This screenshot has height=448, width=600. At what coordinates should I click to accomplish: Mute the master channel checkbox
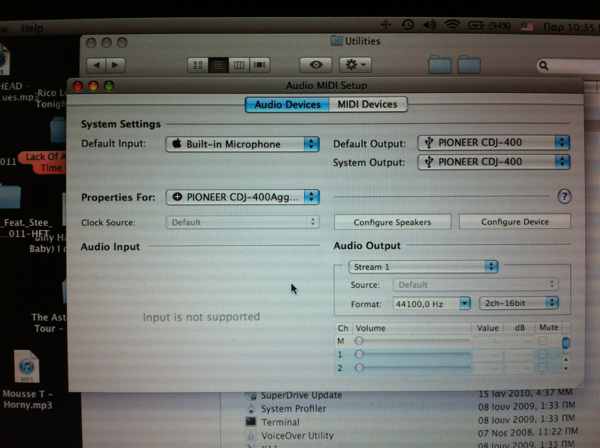pyautogui.click(x=543, y=341)
